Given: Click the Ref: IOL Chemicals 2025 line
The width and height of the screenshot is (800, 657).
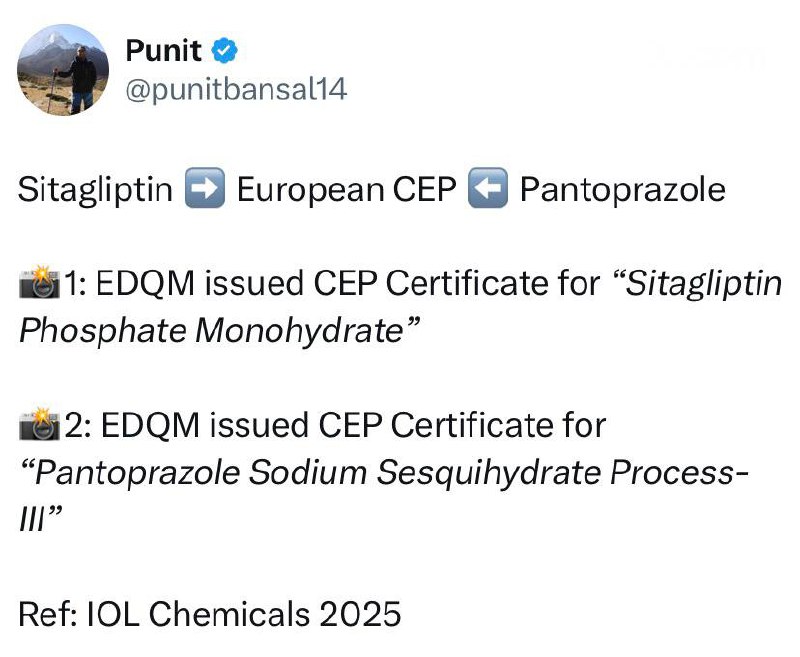Looking at the screenshot, I should pos(210,612).
